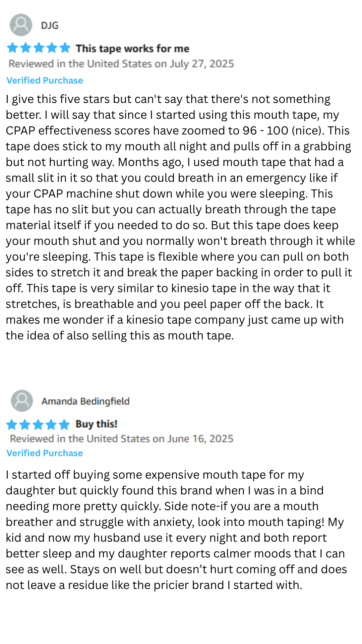Open "This tape works for me" review title

(132, 48)
